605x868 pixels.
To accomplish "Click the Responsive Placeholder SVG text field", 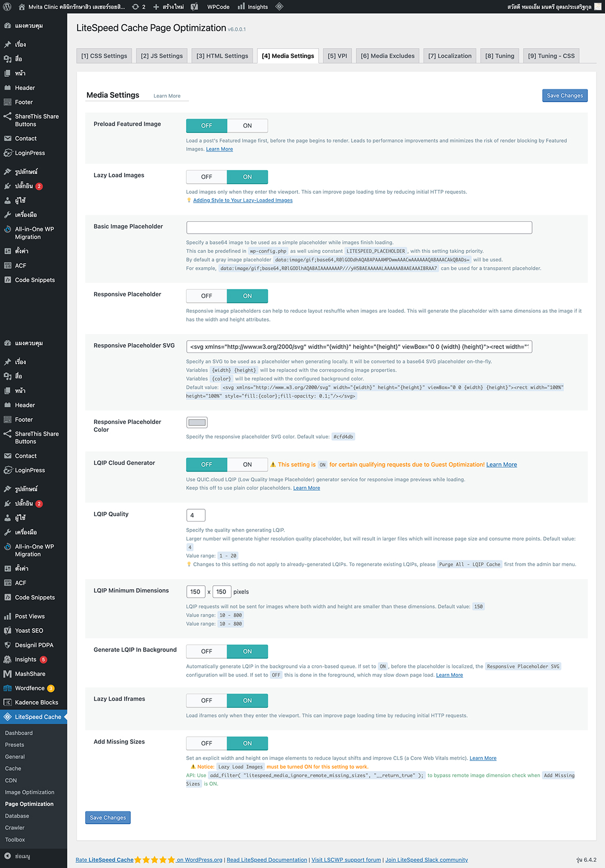I will click(x=359, y=346).
